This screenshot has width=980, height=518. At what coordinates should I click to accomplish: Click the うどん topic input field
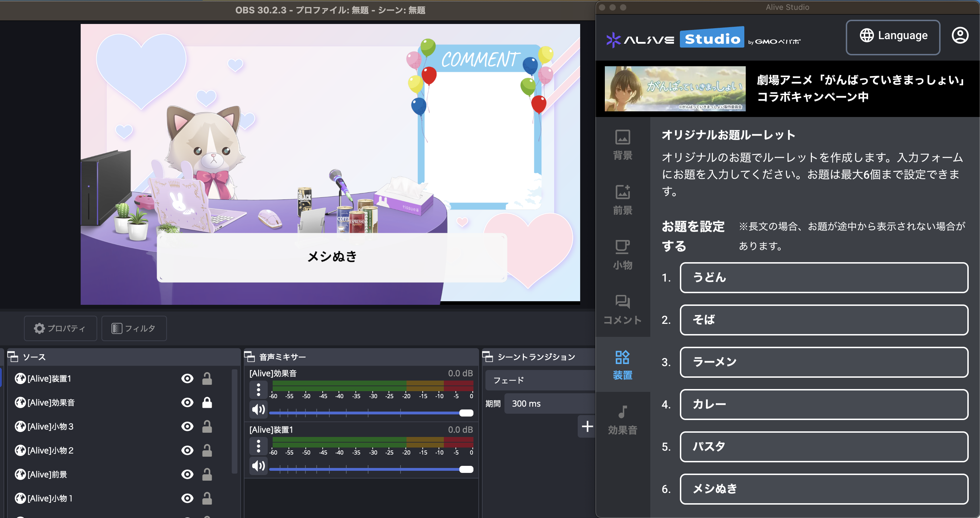(x=824, y=278)
